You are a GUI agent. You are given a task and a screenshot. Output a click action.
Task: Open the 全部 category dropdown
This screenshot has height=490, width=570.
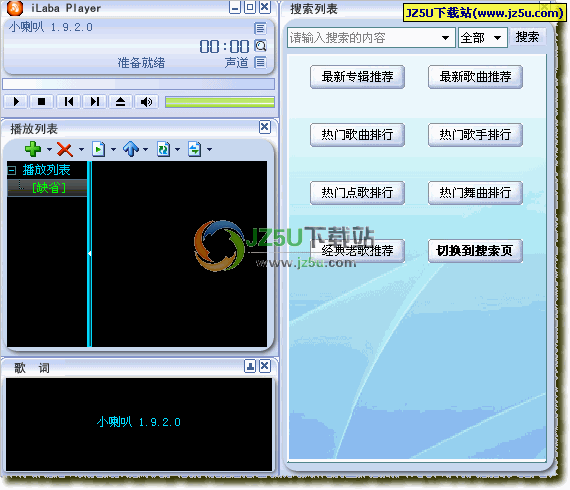coord(482,38)
